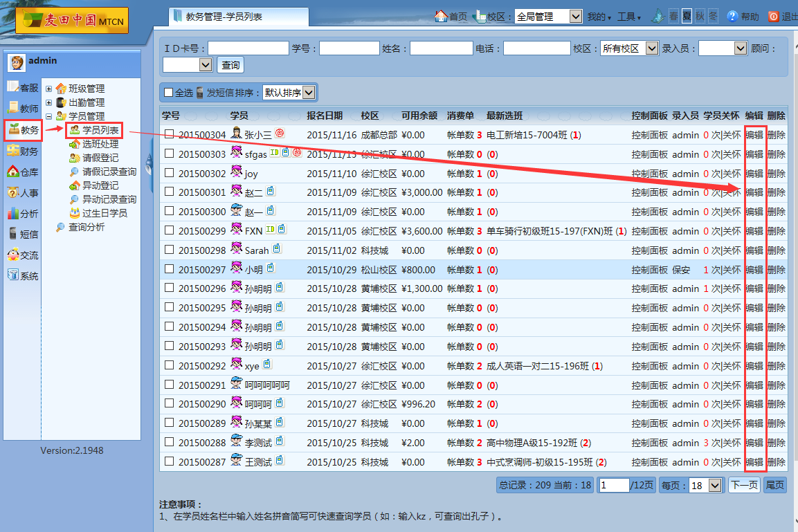This screenshot has height=532, width=798.
Task: Open the 所有校区 campus filter dropdown
Action: (629, 48)
